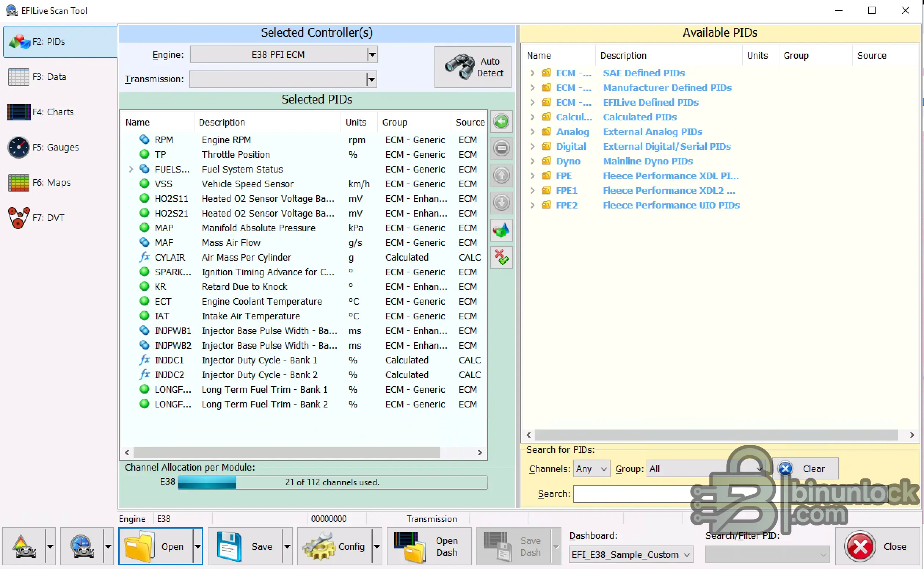
Task: Open the Transmission controller dropdown
Action: [372, 79]
